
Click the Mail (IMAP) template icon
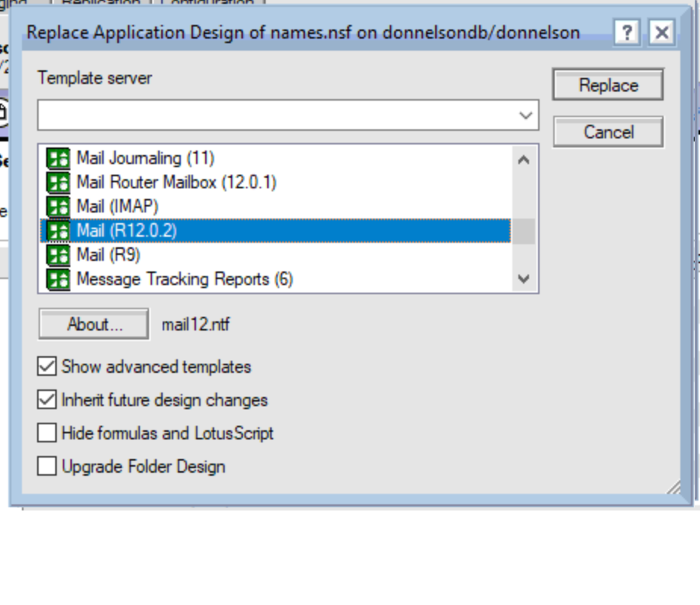click(58, 206)
